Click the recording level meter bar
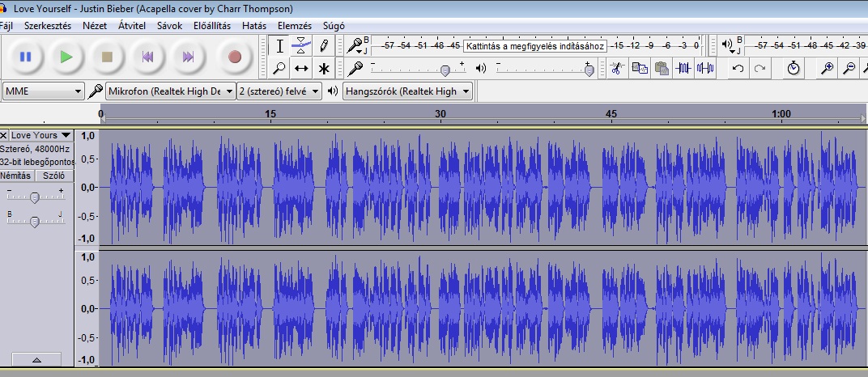This screenshot has height=377, width=868. pos(536,46)
